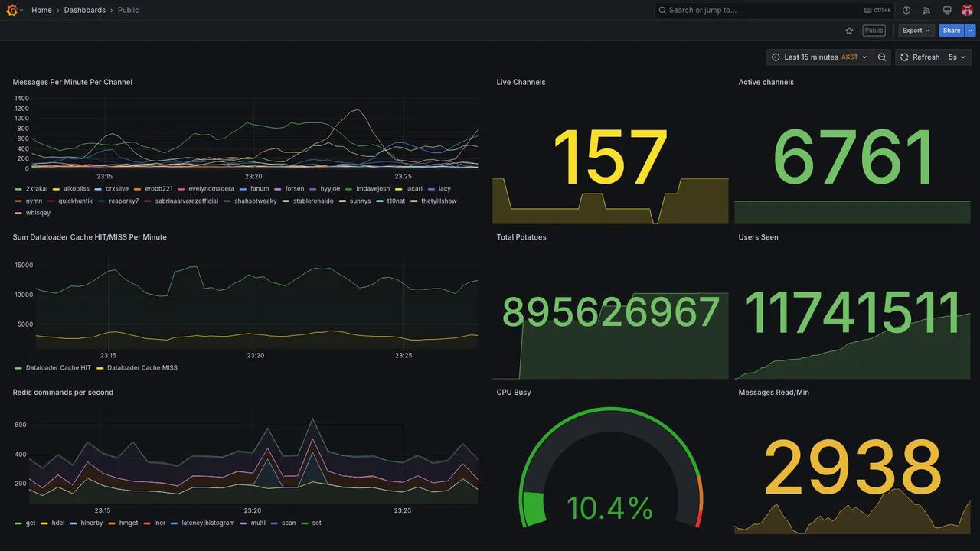The image size is (980, 551).
Task: Navigate to Dashboards breadcrumb
Action: pos(85,10)
